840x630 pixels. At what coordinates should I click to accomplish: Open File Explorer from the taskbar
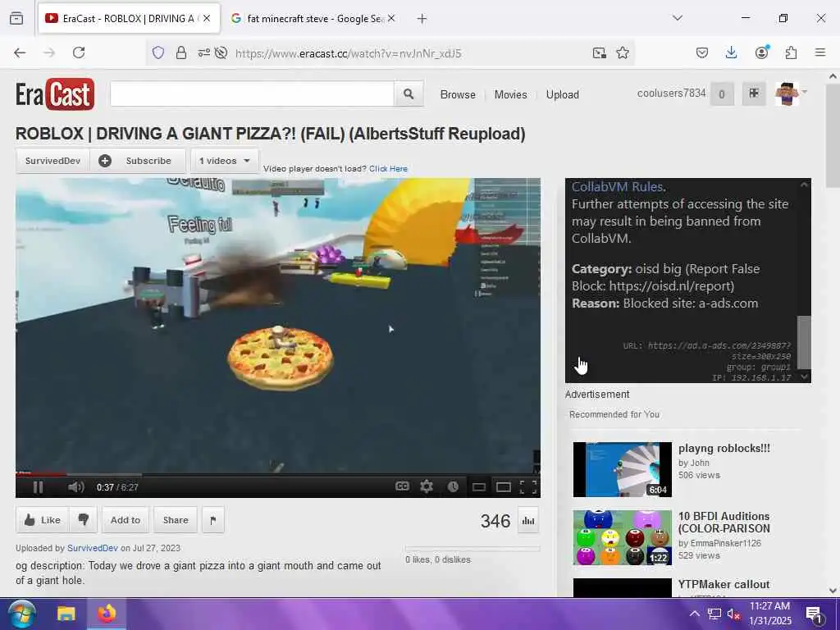pyautogui.click(x=66, y=614)
